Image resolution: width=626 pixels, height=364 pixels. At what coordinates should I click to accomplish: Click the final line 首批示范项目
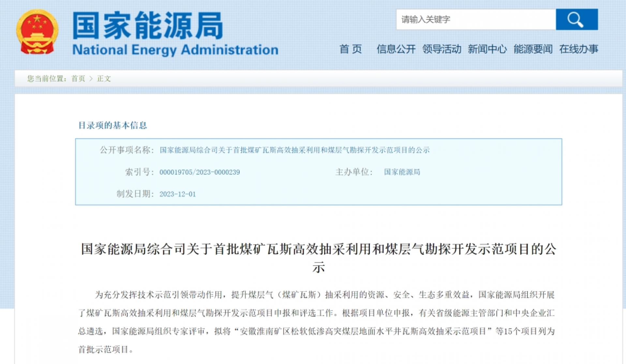106,349
